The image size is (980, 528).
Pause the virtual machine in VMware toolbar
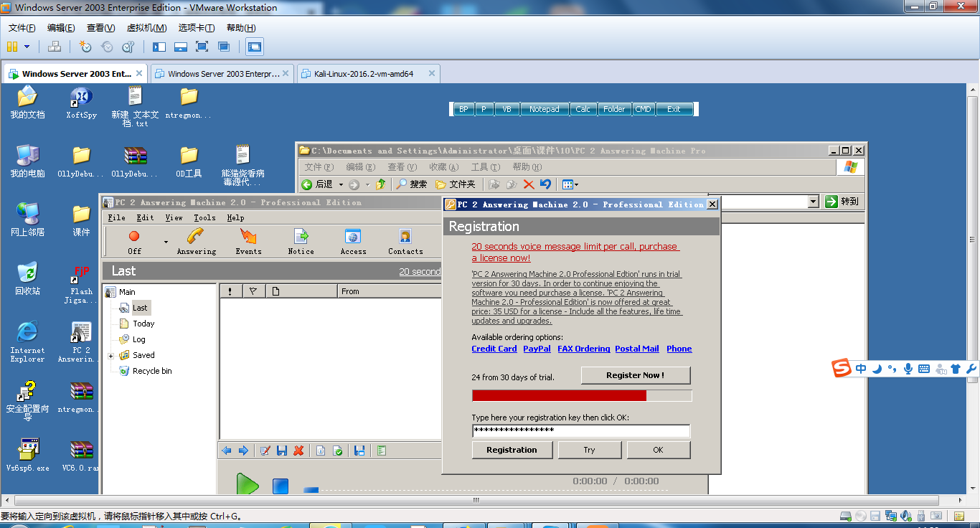click(12, 47)
